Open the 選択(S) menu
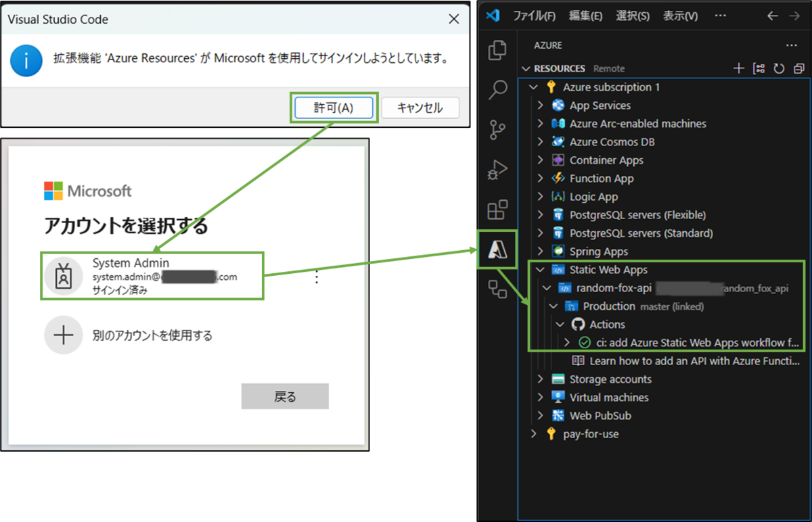812x522 pixels. [x=632, y=16]
